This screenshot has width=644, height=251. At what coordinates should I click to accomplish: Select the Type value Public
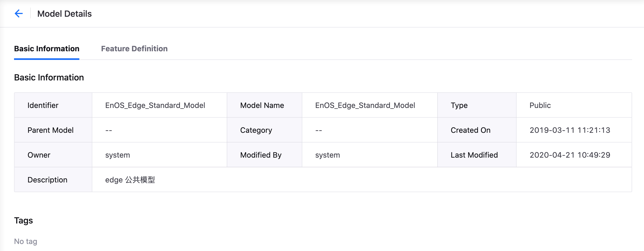pos(540,105)
